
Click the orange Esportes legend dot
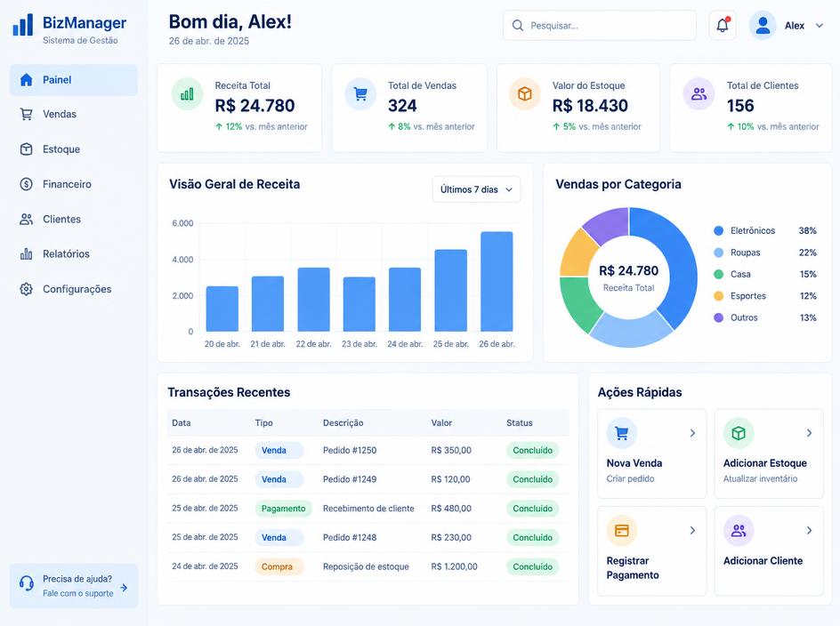click(x=718, y=296)
